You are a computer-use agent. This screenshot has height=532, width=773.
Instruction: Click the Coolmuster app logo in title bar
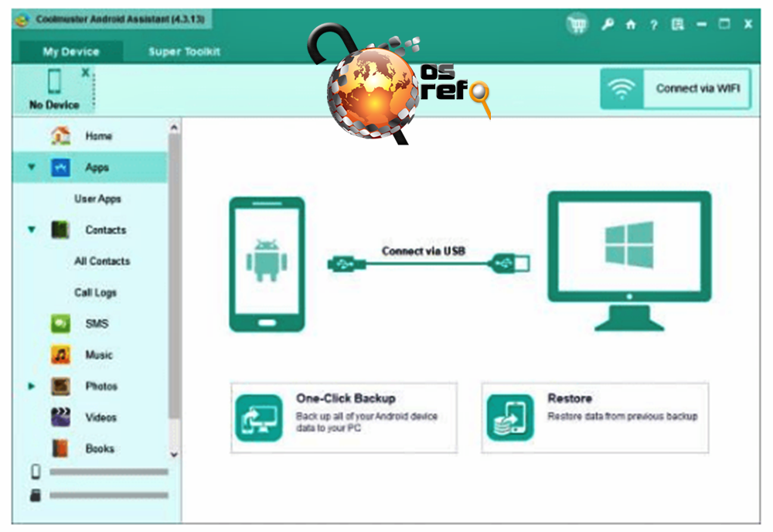click(x=22, y=20)
